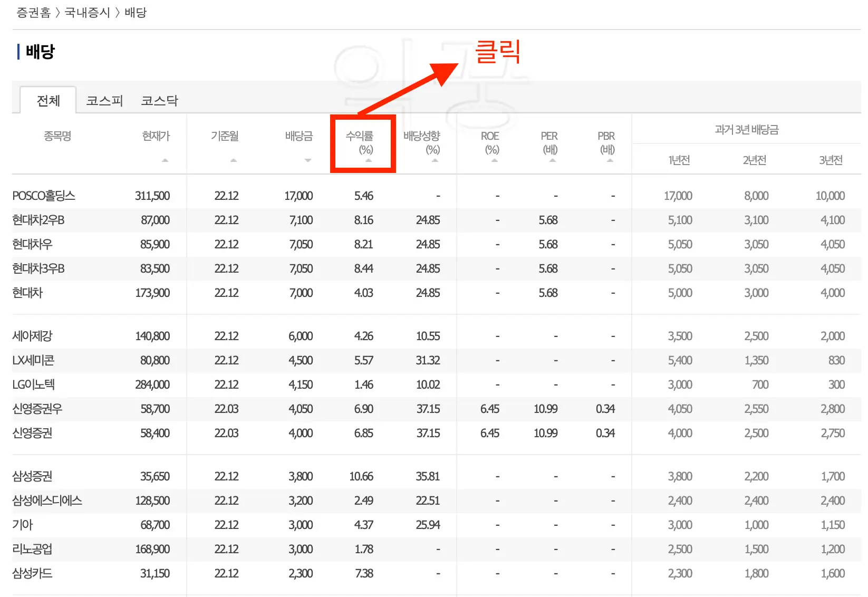Switch to the 코스피 tab
The image size is (868, 597).
click(x=104, y=100)
